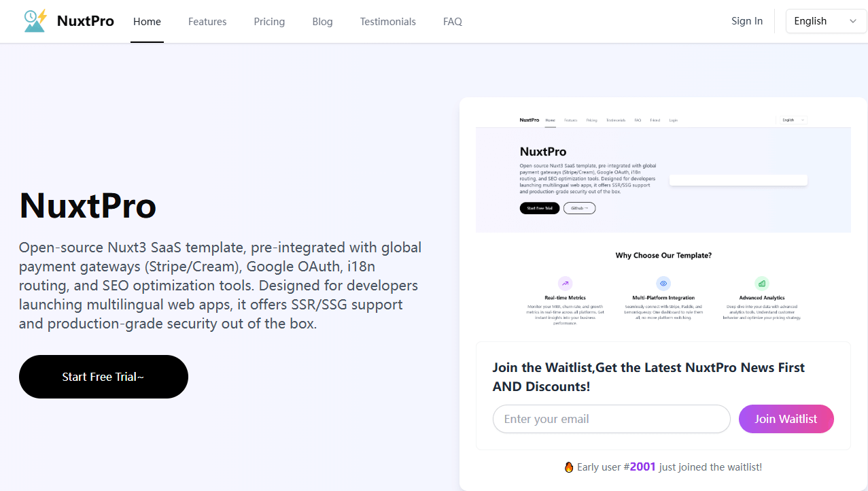Click the purple Real-time Metrics trend icon

click(565, 284)
